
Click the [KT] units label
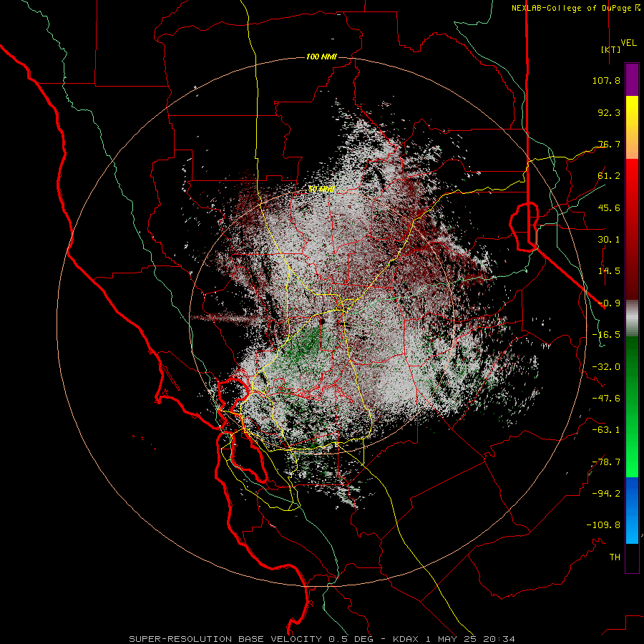610,49
